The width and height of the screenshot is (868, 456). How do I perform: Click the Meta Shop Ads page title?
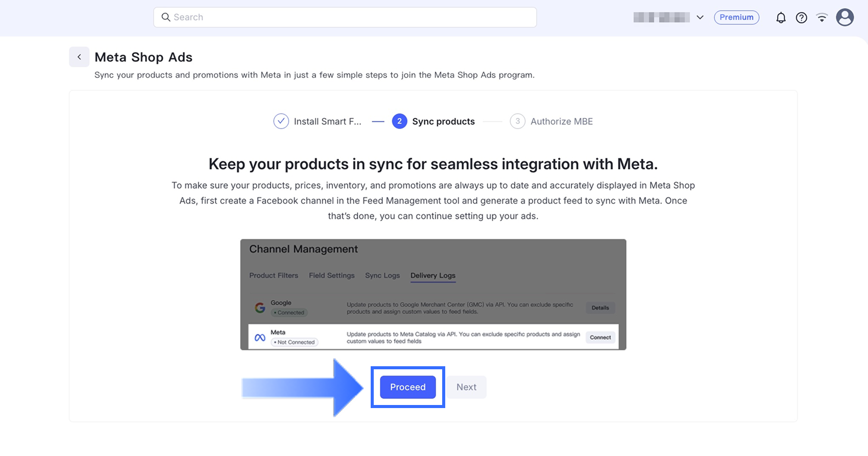click(x=143, y=57)
